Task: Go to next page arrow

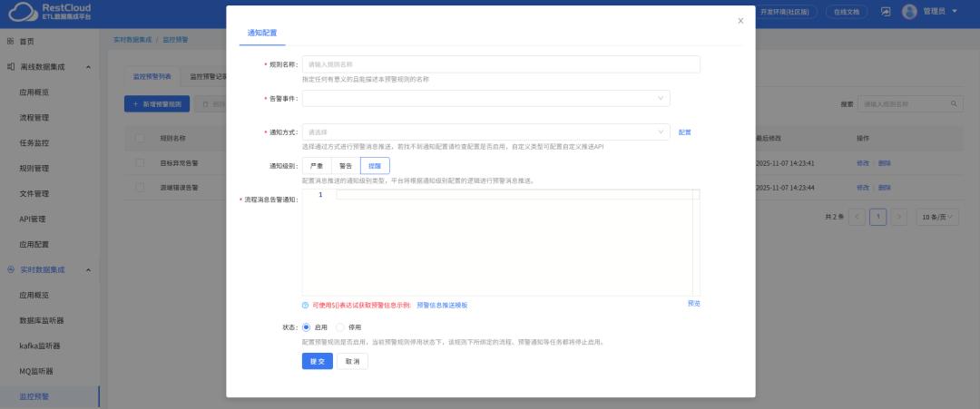Action: (x=898, y=217)
